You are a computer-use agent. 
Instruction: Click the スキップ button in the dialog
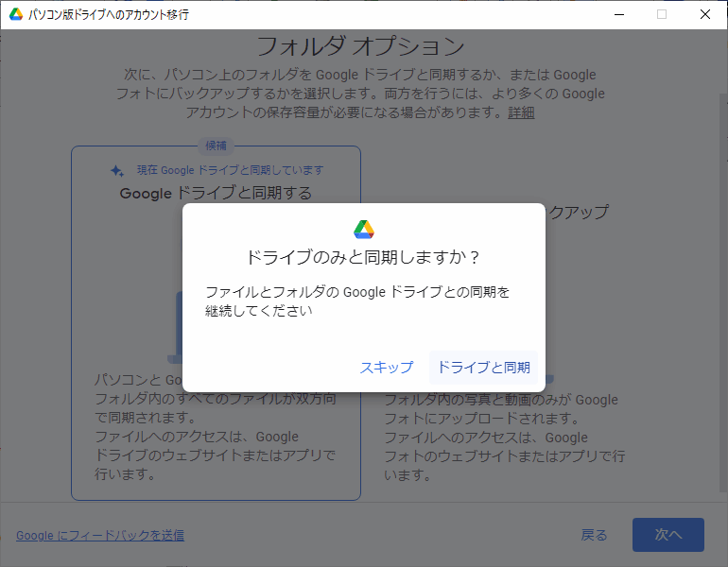click(x=387, y=368)
